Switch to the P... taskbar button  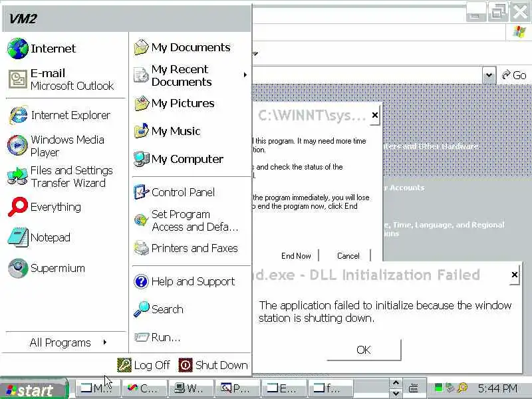pos(237,388)
